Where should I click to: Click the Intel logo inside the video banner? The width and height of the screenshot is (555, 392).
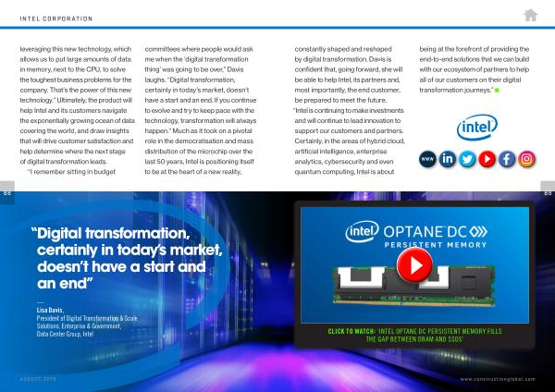pos(362,231)
